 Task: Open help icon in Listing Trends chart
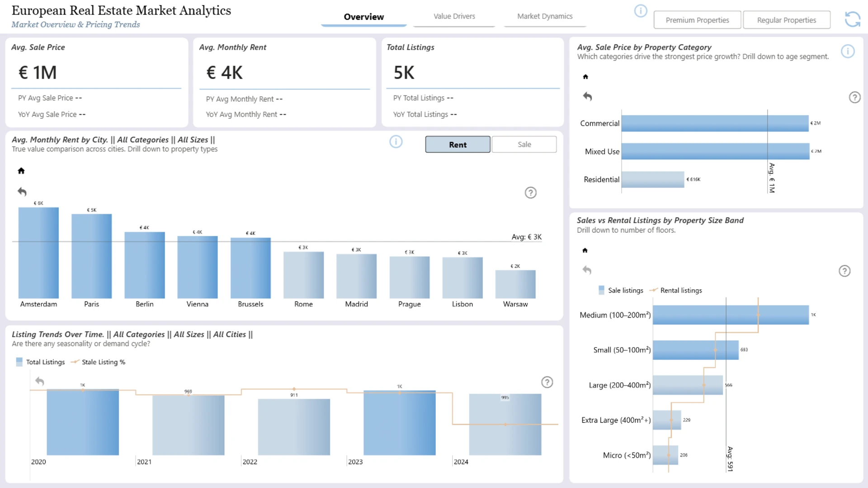tap(547, 382)
